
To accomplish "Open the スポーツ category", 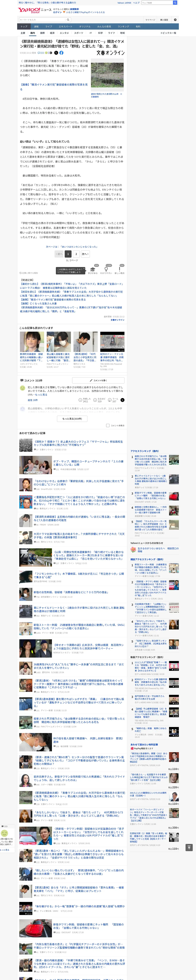I will 78,33.
